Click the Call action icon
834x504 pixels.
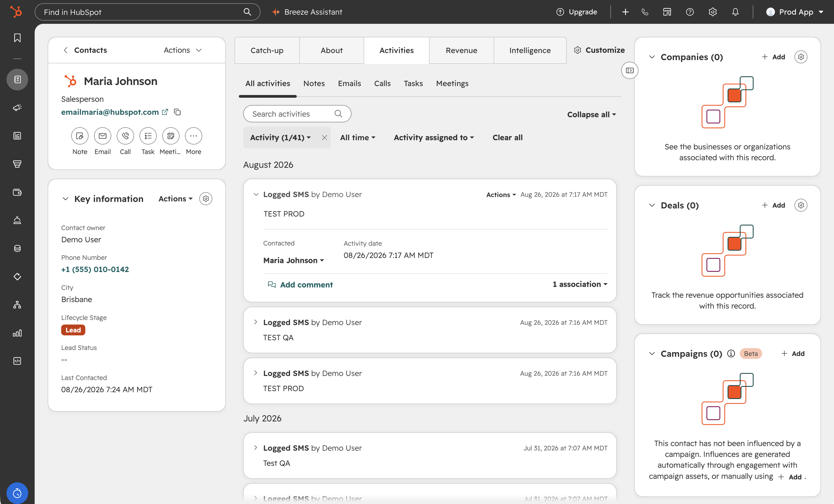point(125,136)
